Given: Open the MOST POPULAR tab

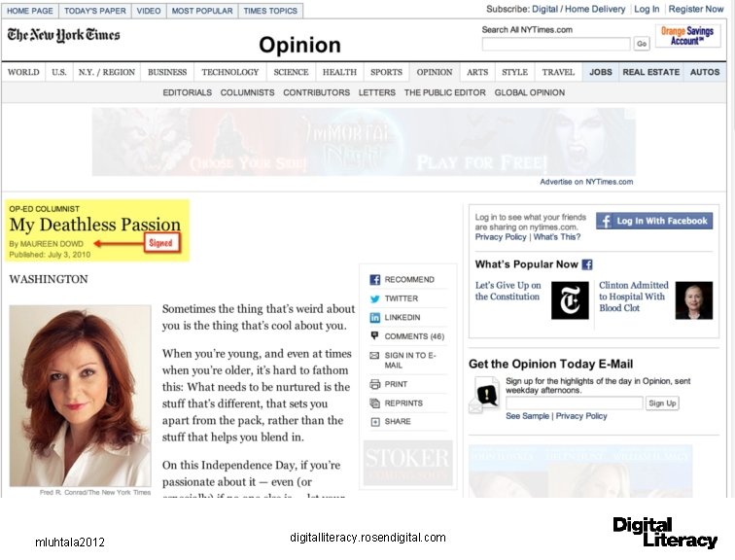Looking at the screenshot, I should (x=202, y=11).
